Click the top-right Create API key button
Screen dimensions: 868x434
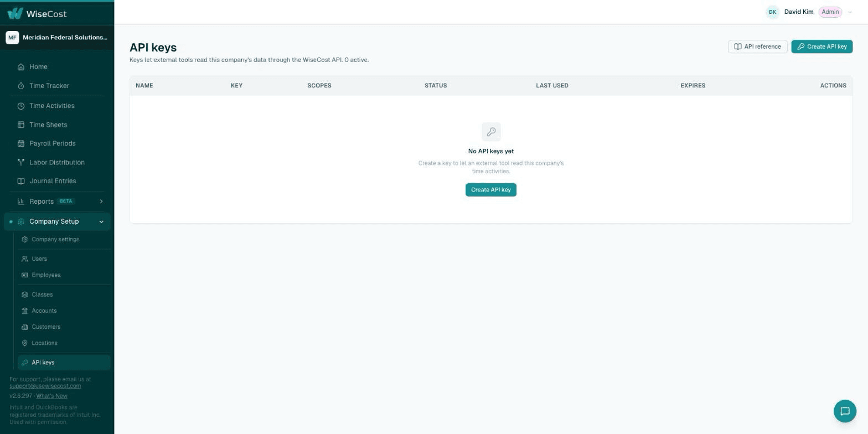click(x=822, y=46)
